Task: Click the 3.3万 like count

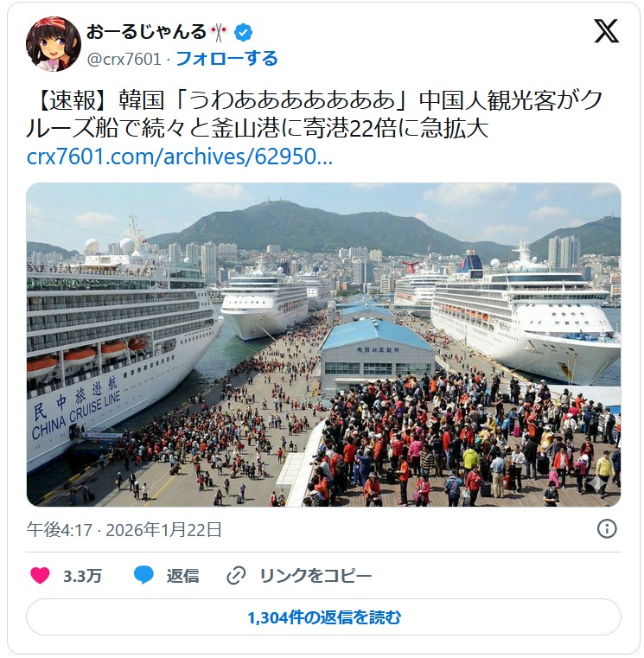Action: point(83,576)
